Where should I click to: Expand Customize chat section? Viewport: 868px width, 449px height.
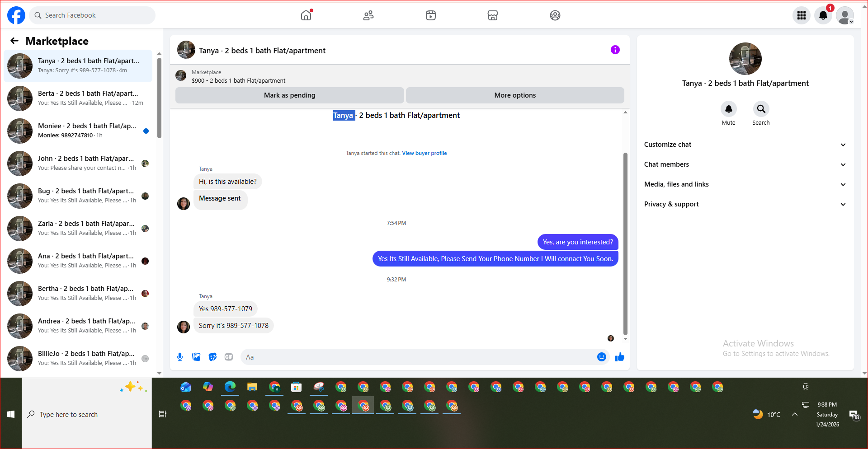click(745, 145)
